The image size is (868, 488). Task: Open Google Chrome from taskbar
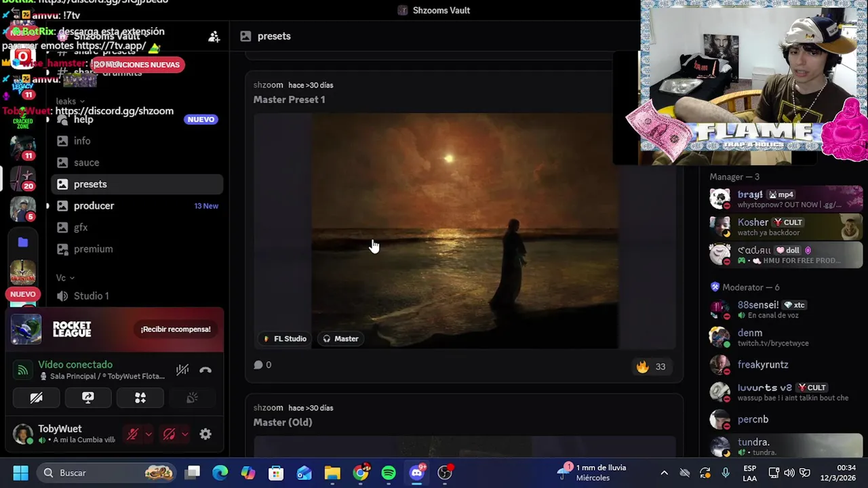point(361,473)
